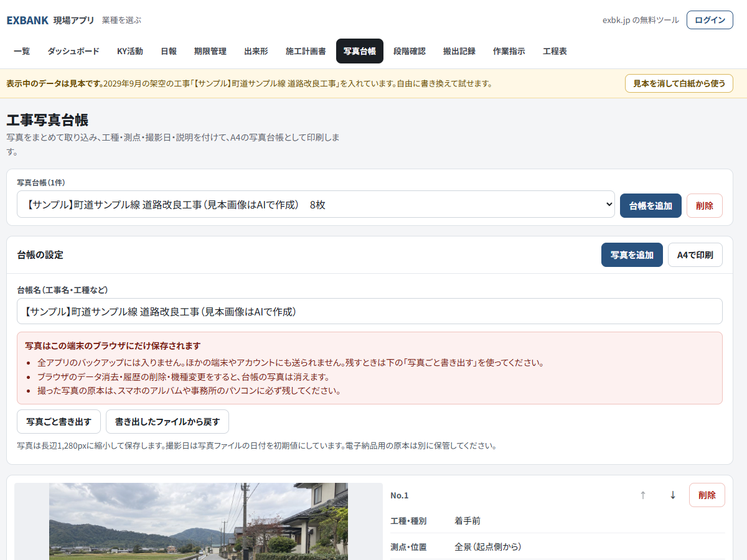This screenshot has width=747, height=560.
Task: Open the EXBANK logo home link
Action: (x=27, y=20)
